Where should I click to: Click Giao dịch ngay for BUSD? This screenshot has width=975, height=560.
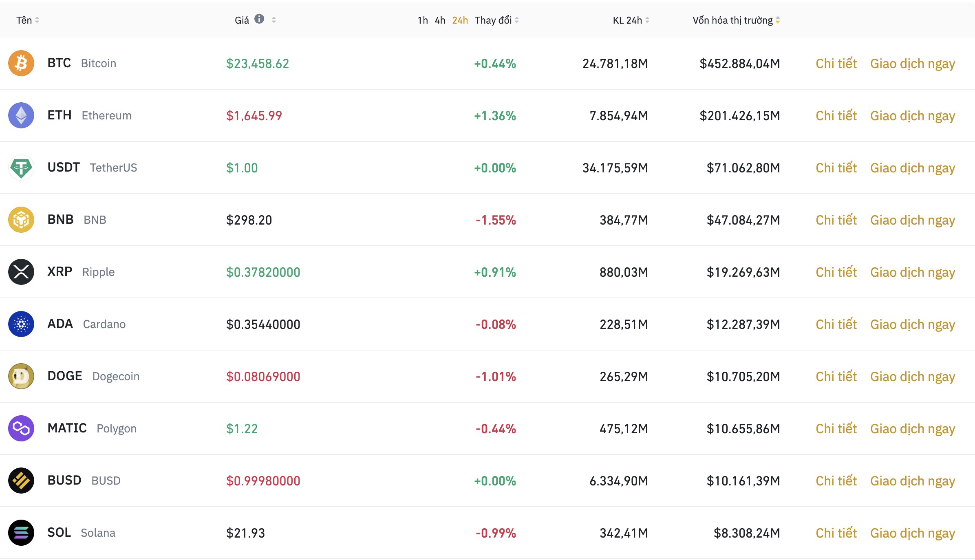coord(913,481)
